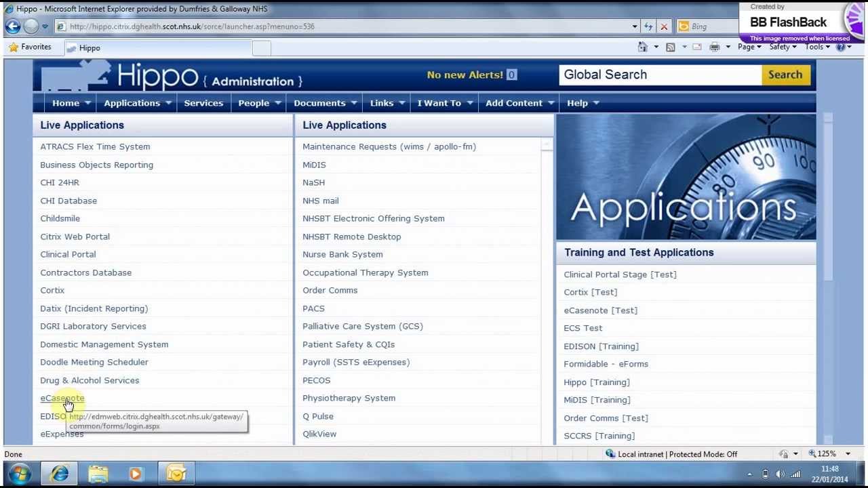Image resolution: width=868 pixels, height=488 pixels.
Task: Click the alerts count badge
Action: [511, 75]
